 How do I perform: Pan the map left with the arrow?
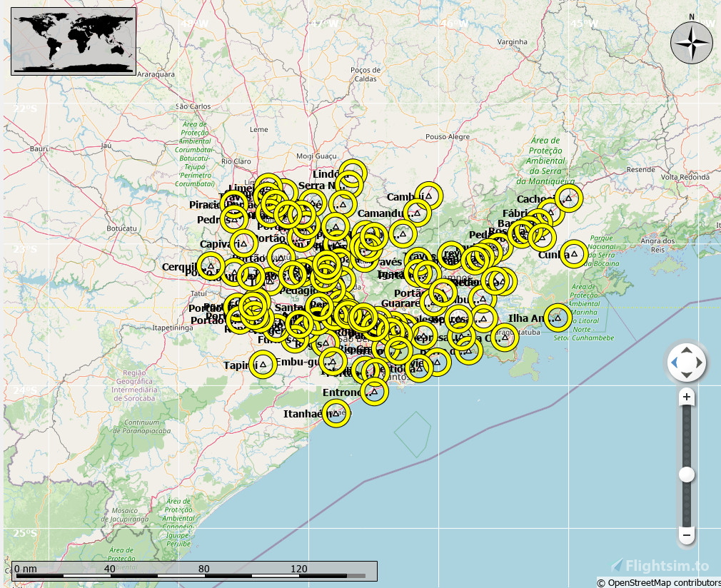click(674, 364)
